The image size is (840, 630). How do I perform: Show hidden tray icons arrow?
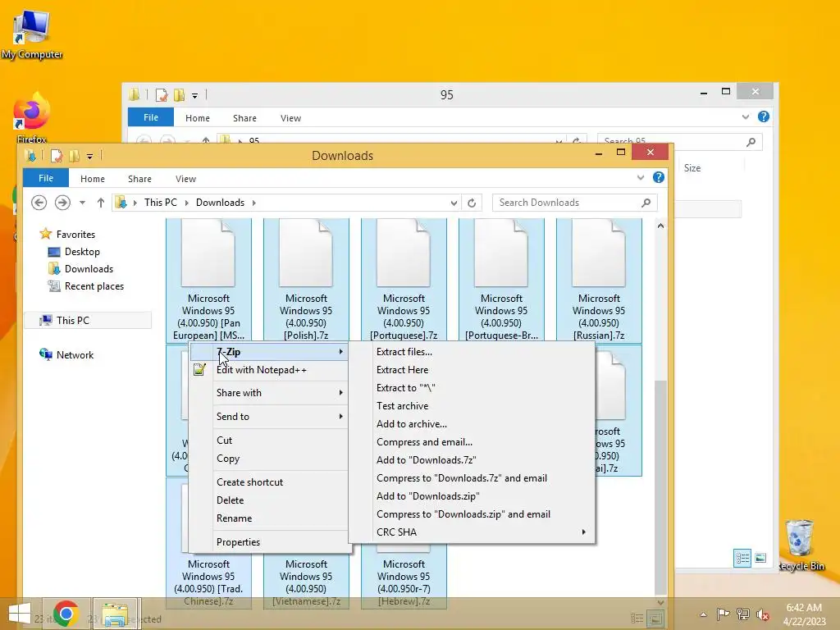point(703,614)
